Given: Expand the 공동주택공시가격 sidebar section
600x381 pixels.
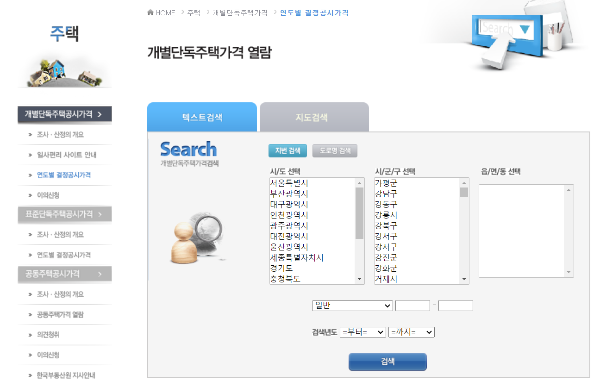Looking at the screenshot, I should (x=65, y=274).
